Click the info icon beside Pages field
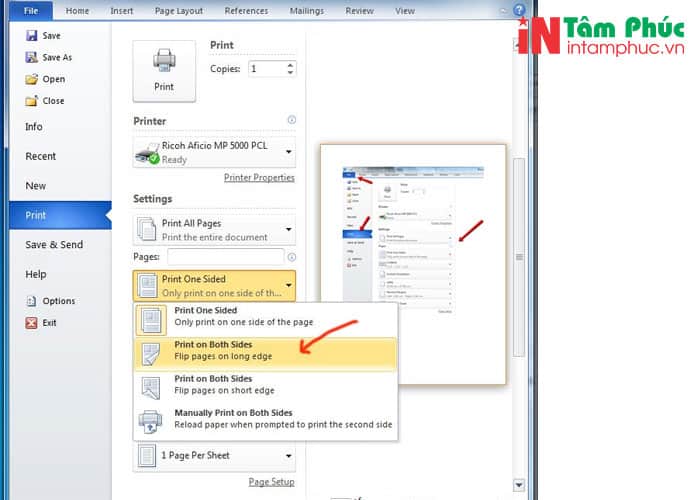The image size is (700, 500). (x=292, y=257)
